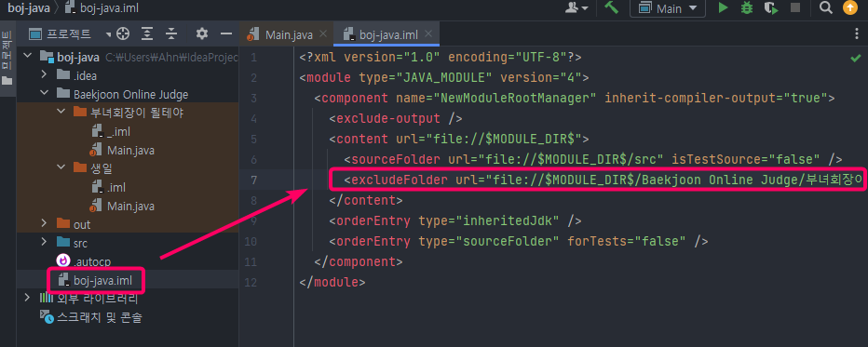Click boj-java.iml breadcrumb item
Screen dimensions: 868x347
click(102, 7)
